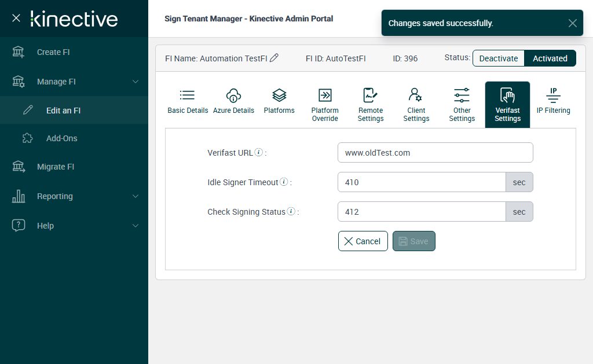Open the Client Settings tab
593x364 pixels.
(416, 105)
